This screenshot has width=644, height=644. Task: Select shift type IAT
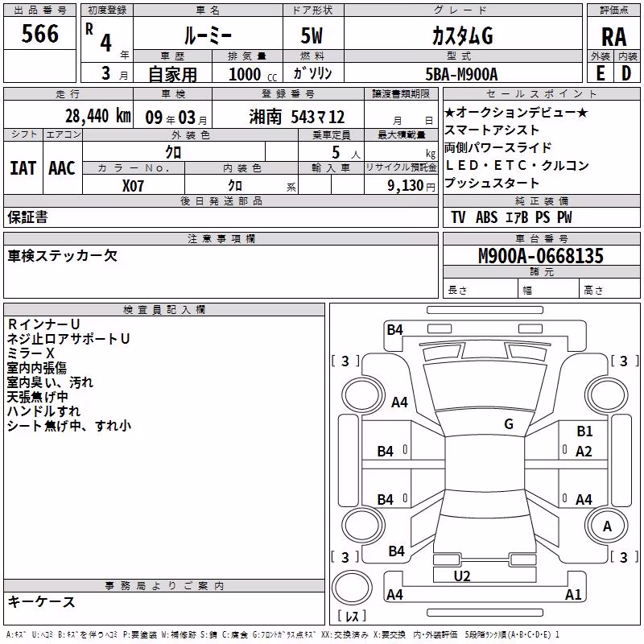(x=23, y=168)
